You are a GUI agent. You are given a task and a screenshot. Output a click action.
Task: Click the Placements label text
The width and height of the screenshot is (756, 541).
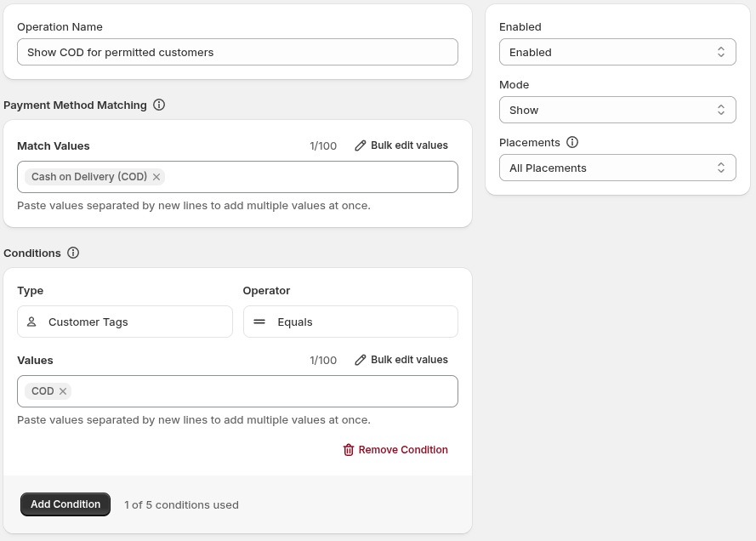(530, 143)
